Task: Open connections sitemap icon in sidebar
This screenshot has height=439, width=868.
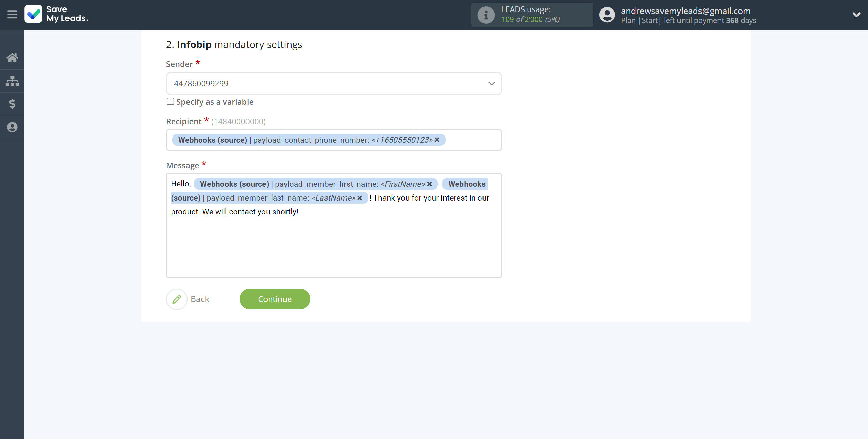Action: [x=12, y=81]
